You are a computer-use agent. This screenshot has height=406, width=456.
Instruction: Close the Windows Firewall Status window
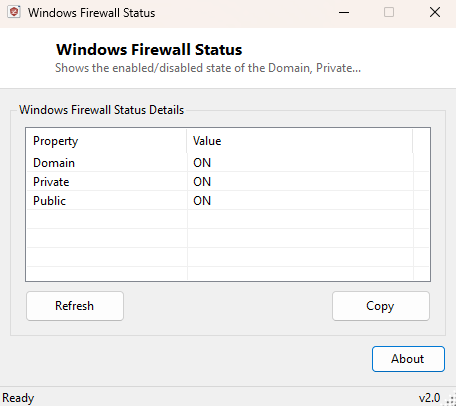click(x=435, y=13)
